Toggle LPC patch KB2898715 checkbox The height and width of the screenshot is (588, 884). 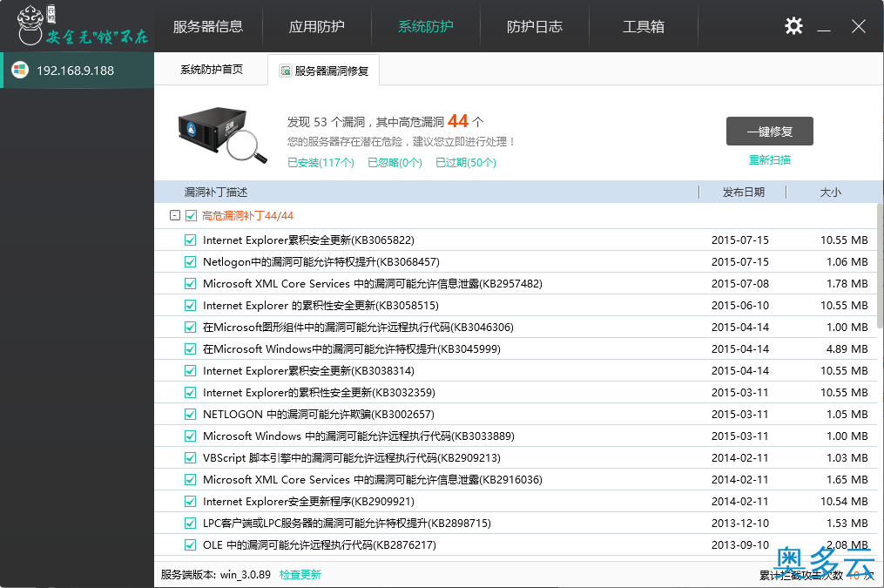point(191,524)
